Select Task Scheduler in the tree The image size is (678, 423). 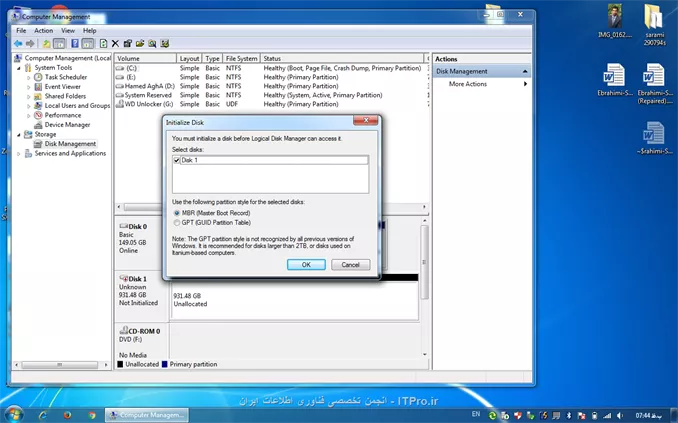tap(66, 77)
